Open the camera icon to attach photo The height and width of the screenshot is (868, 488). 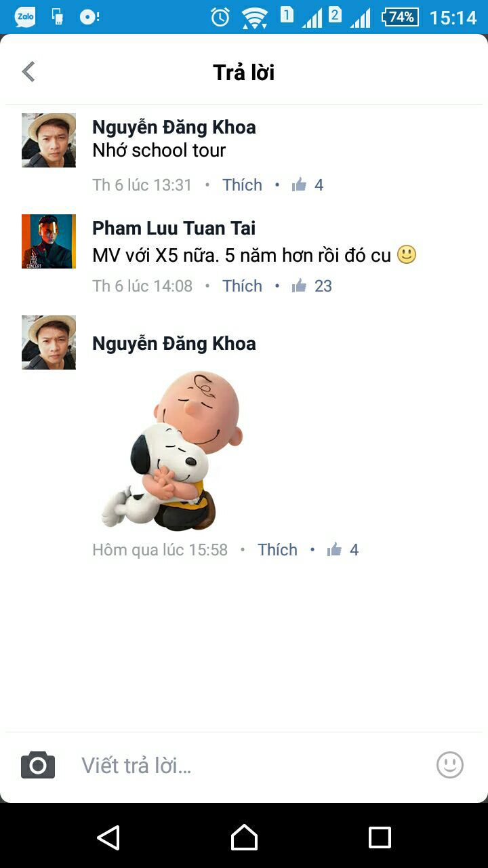click(x=38, y=765)
